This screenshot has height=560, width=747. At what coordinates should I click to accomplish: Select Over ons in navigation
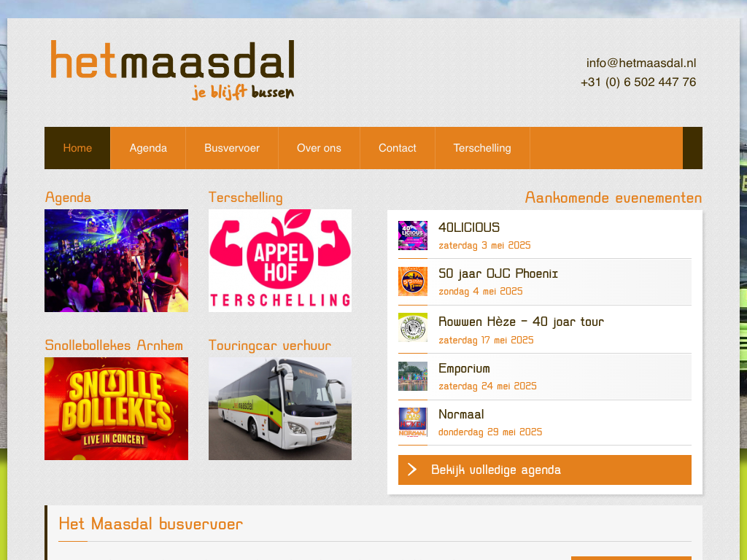pyautogui.click(x=320, y=148)
